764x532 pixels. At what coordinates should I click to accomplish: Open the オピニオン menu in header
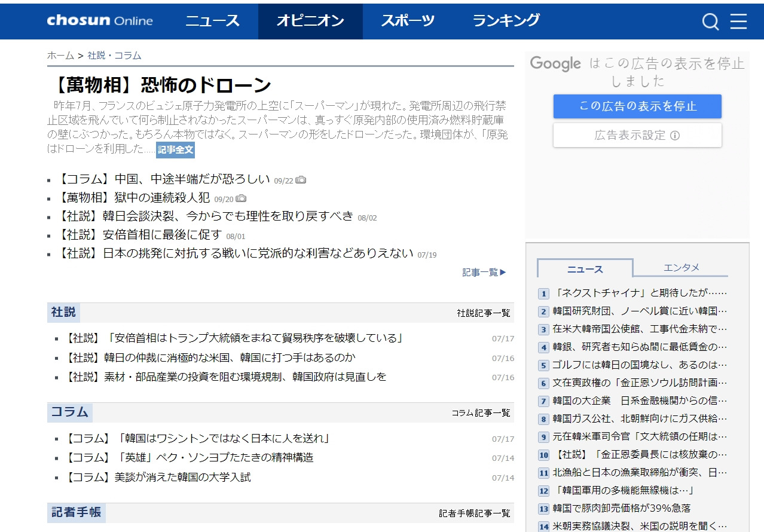coord(310,21)
